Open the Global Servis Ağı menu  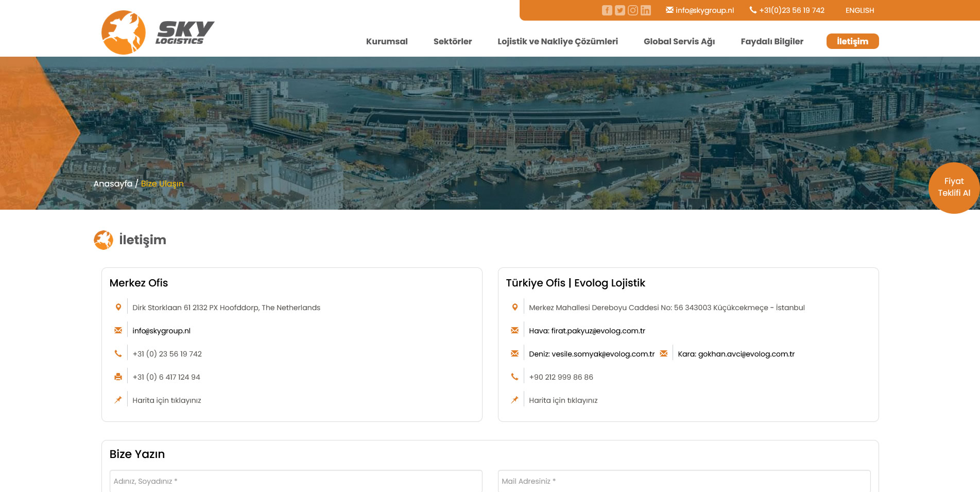pos(679,41)
